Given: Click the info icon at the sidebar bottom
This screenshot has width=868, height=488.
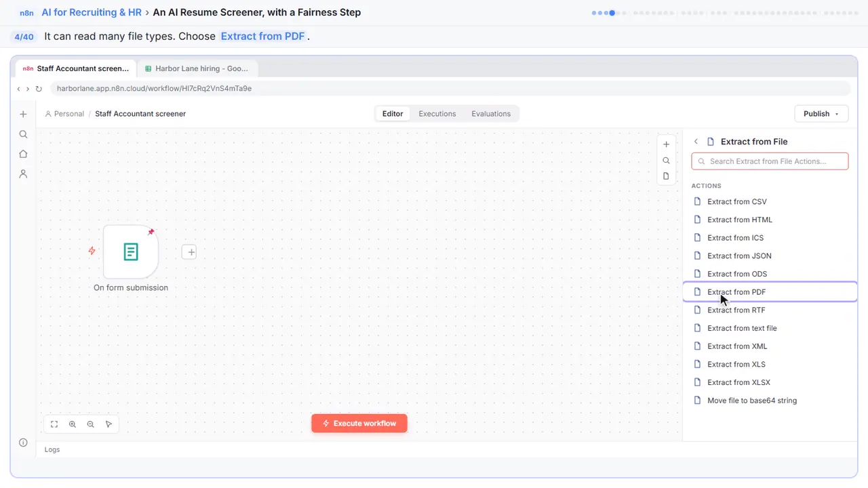Looking at the screenshot, I should [23, 443].
